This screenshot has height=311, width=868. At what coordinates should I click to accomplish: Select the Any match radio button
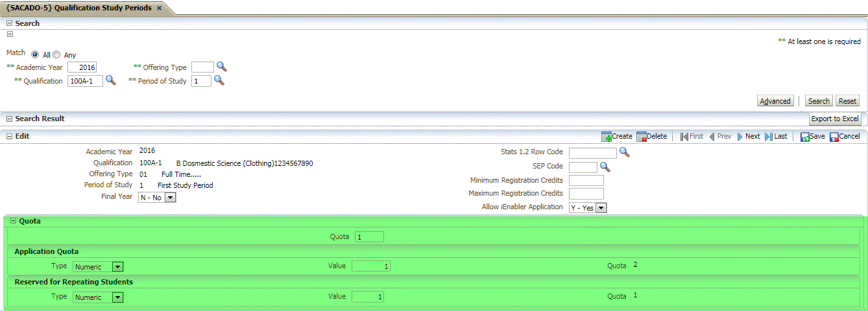point(56,55)
